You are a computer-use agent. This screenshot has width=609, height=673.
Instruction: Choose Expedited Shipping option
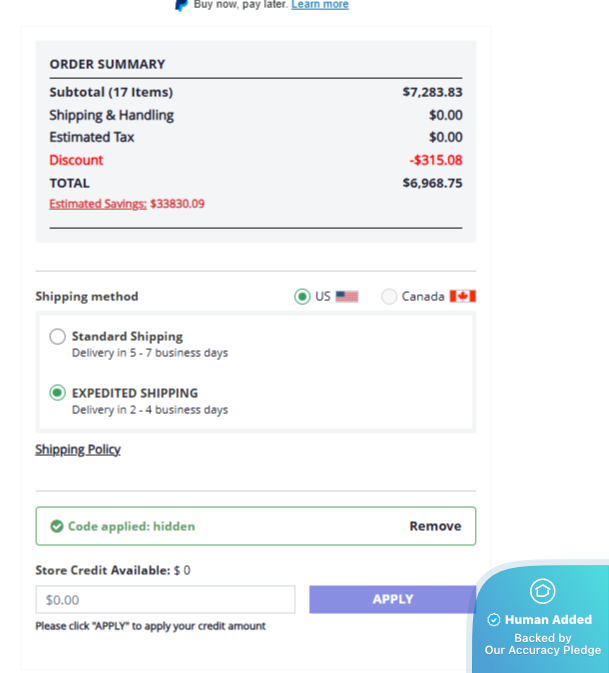58,393
